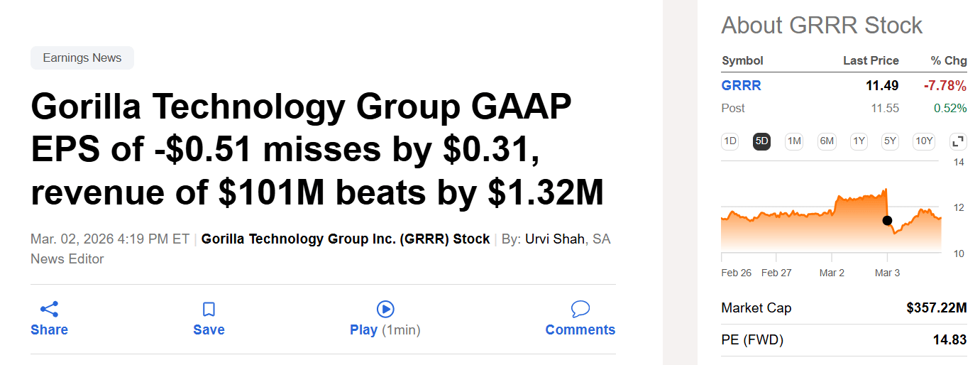Select the 1D chart range

pos(730,141)
